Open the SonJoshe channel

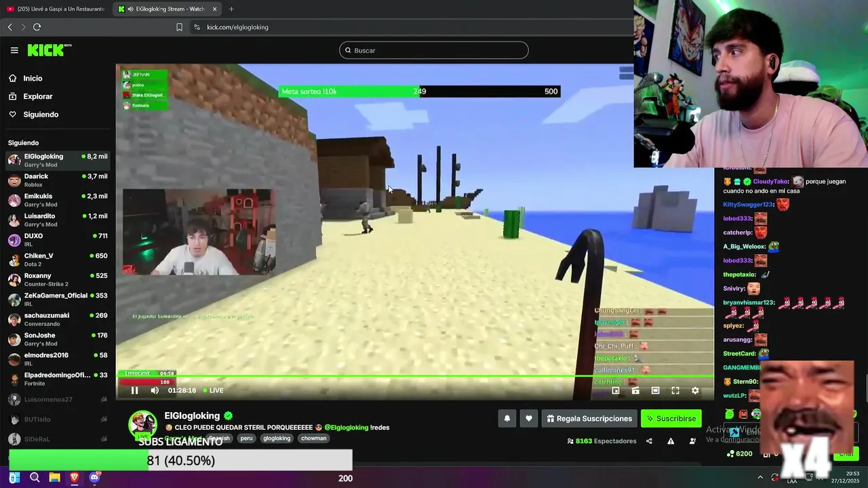[58, 339]
